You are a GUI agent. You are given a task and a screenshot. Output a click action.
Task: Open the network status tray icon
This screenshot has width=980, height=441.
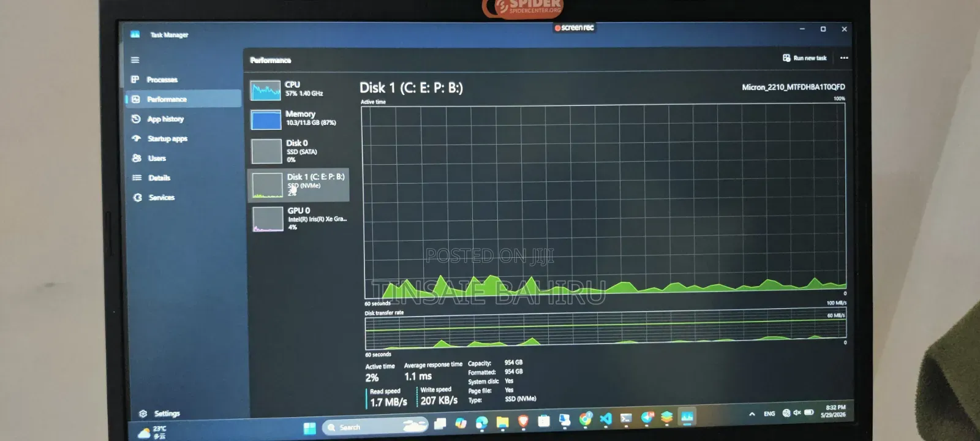click(x=786, y=413)
